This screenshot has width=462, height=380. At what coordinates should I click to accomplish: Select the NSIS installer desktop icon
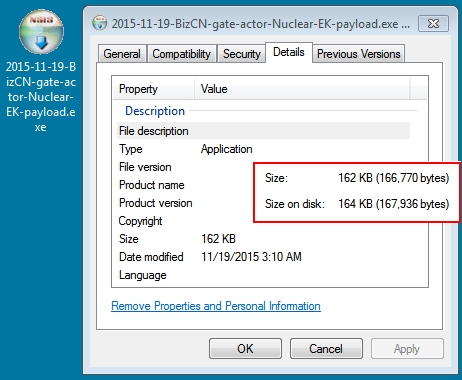pyautogui.click(x=41, y=32)
